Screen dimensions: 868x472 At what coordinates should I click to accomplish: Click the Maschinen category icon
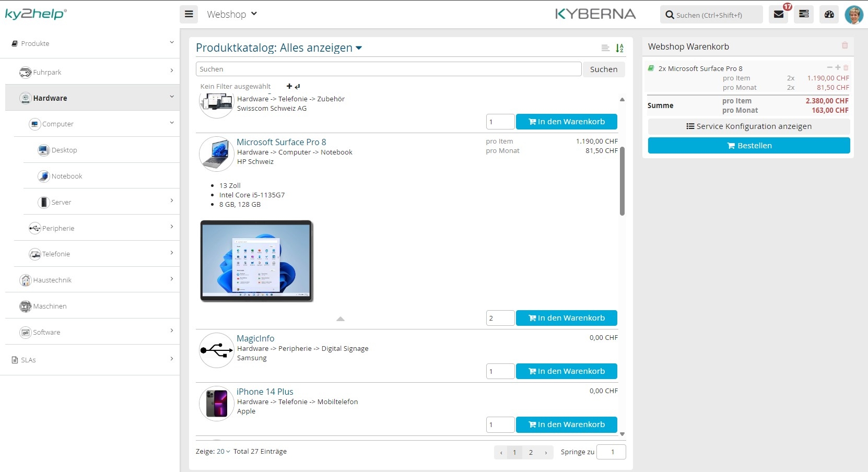pos(26,306)
